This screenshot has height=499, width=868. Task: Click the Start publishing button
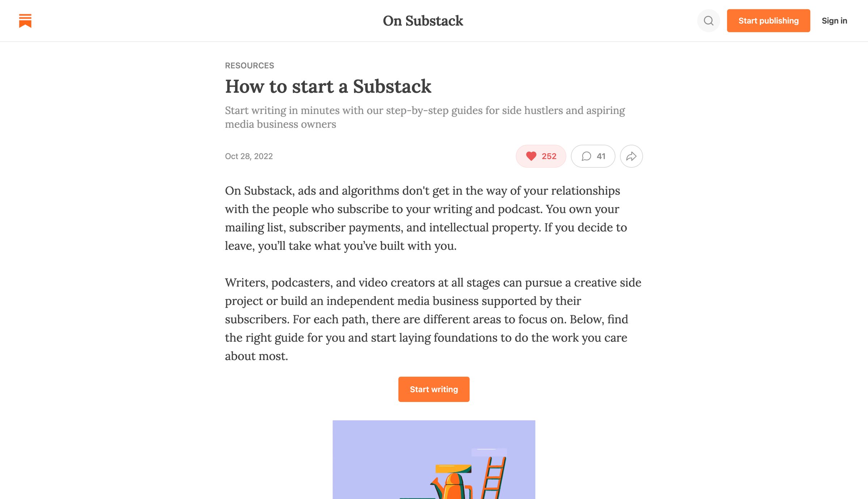click(768, 21)
